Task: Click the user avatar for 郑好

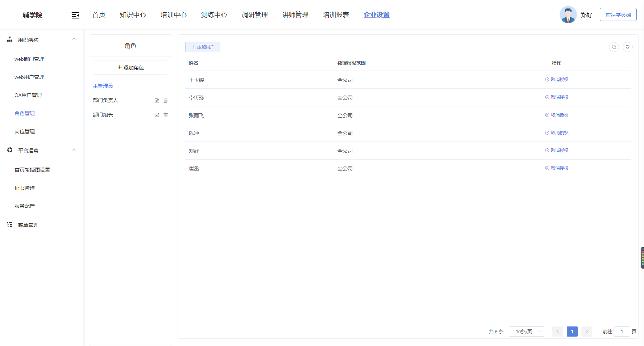Action: tap(568, 15)
